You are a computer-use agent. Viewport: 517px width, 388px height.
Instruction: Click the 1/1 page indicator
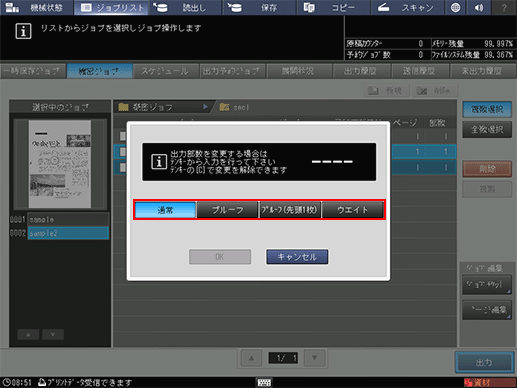pyautogui.click(x=283, y=358)
